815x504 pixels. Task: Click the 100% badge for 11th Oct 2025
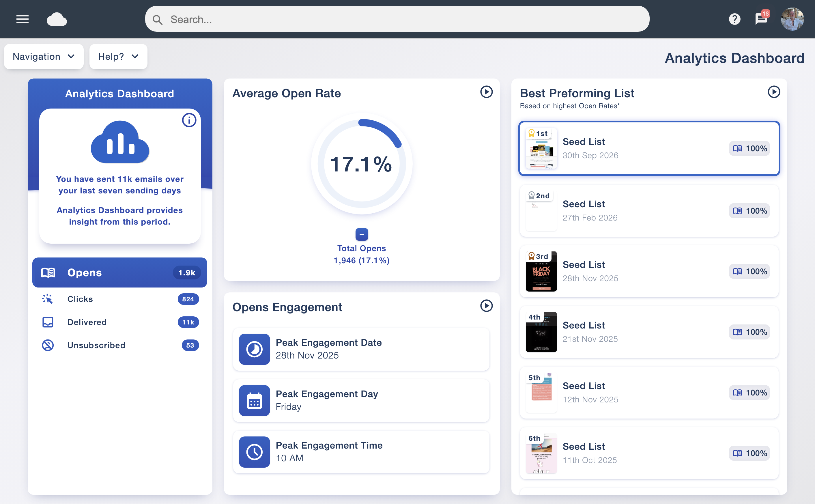click(x=749, y=453)
